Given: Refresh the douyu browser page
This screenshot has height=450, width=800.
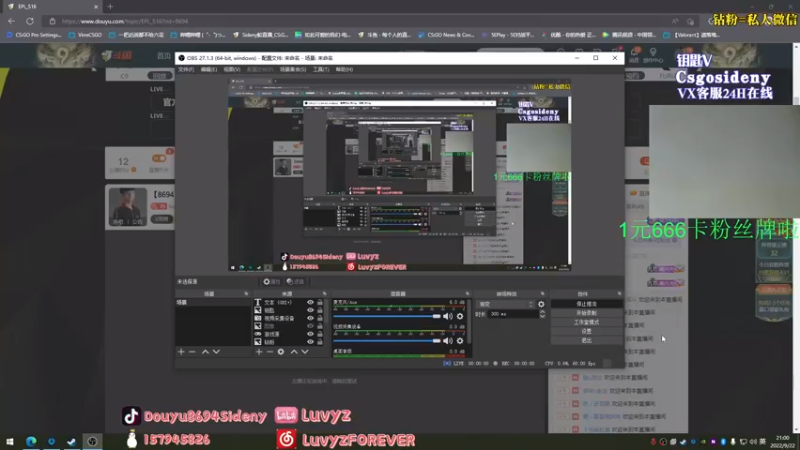Looking at the screenshot, I should click(x=30, y=21).
